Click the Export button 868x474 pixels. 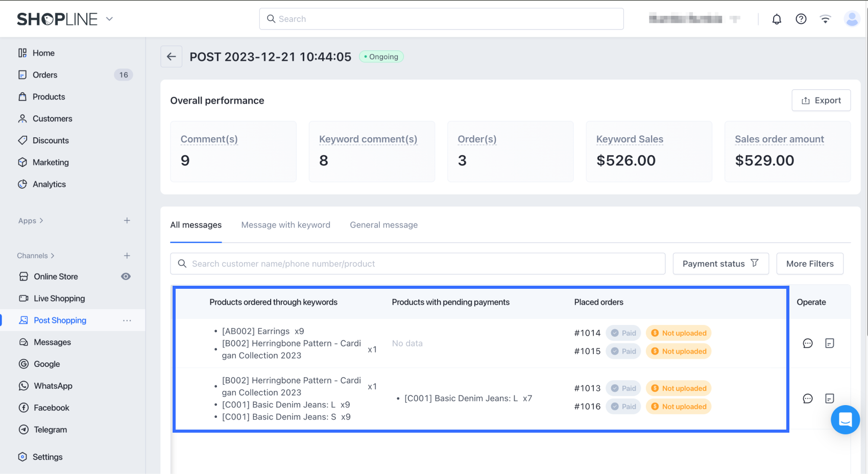821,101
